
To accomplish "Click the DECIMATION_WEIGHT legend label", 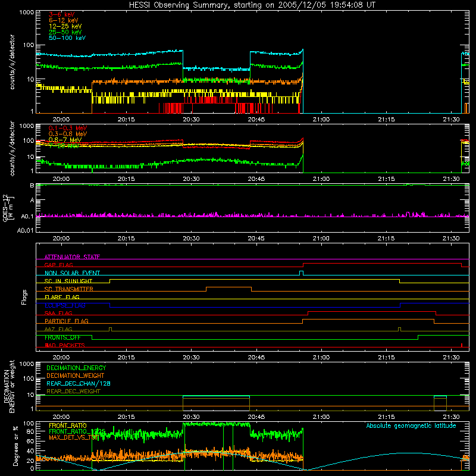I will pos(76,375).
